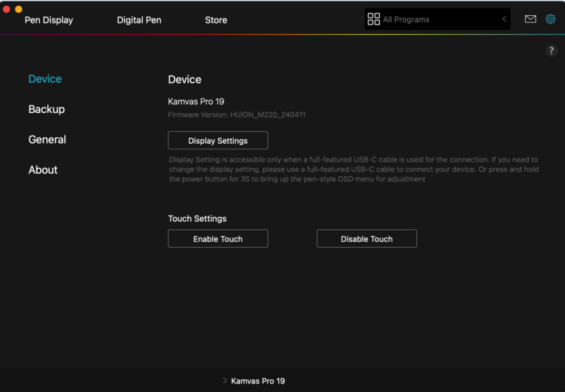Click Kamvas Pro 19 in the bottom bar
Screen dimensions: 565x392
[x=258, y=381]
